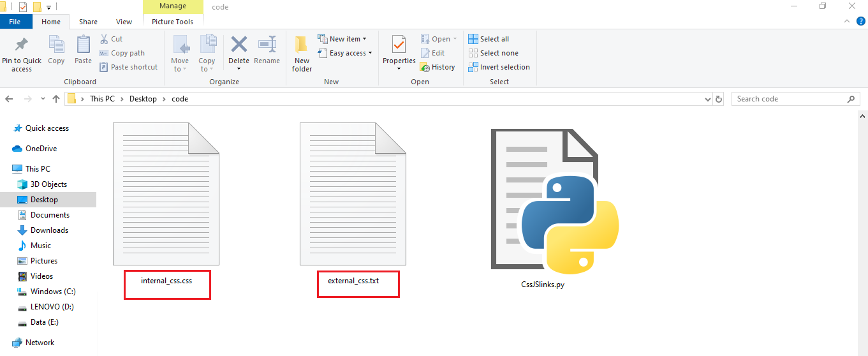
Task: Click the Rename icon in Organize group
Action: pyautogui.click(x=267, y=45)
